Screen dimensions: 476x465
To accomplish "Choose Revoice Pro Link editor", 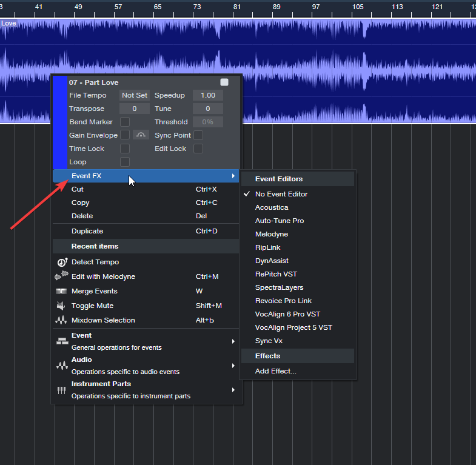I will (298, 301).
